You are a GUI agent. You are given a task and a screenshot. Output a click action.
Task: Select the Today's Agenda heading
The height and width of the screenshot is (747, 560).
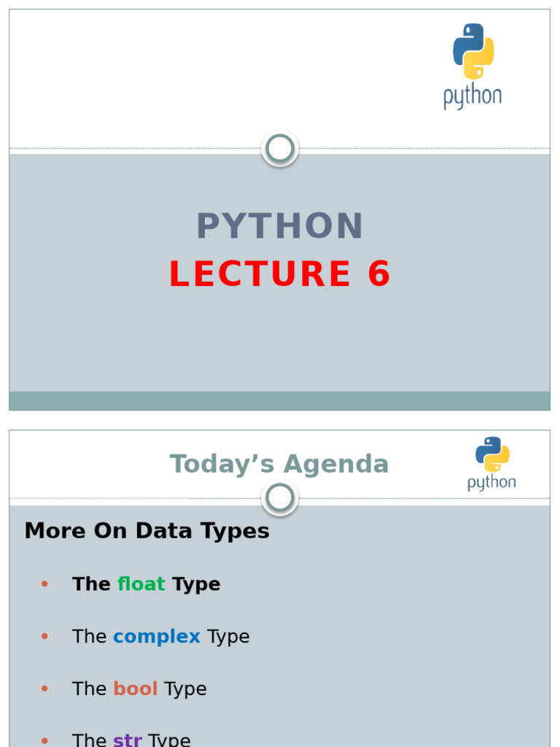(x=279, y=464)
